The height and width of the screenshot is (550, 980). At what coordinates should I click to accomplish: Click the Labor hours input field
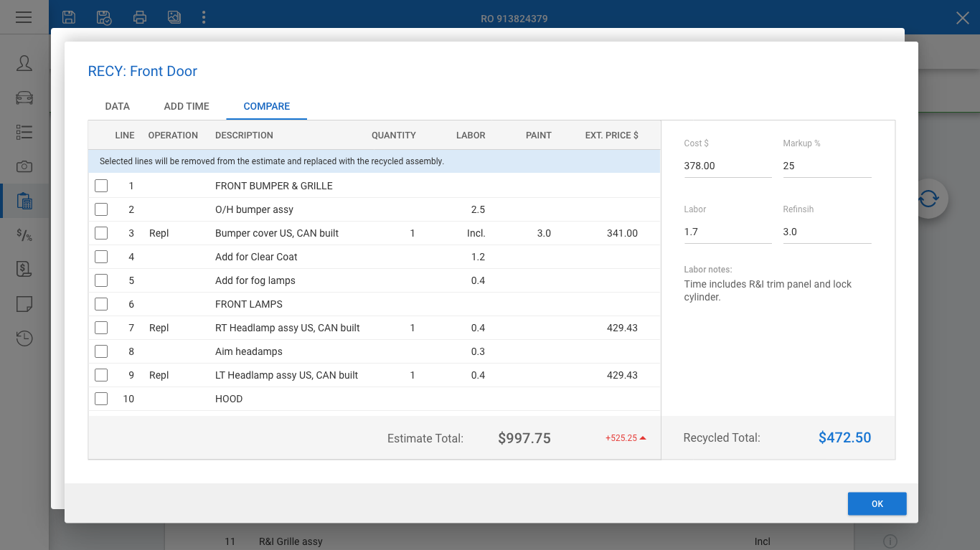coord(727,232)
